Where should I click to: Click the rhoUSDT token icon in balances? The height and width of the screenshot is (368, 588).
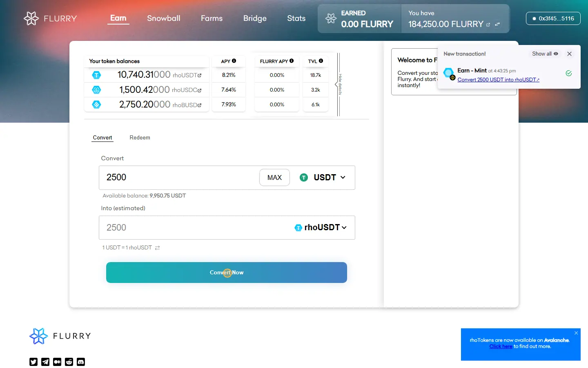pos(96,75)
